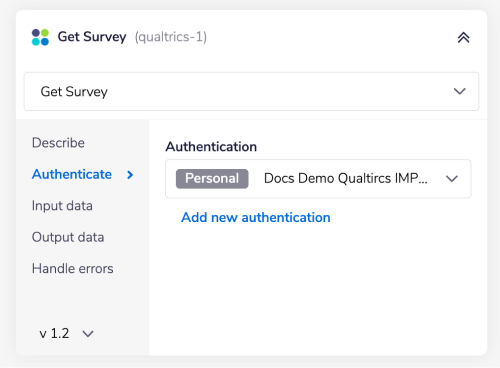Click the Authentication heading
500x368 pixels.
(211, 147)
